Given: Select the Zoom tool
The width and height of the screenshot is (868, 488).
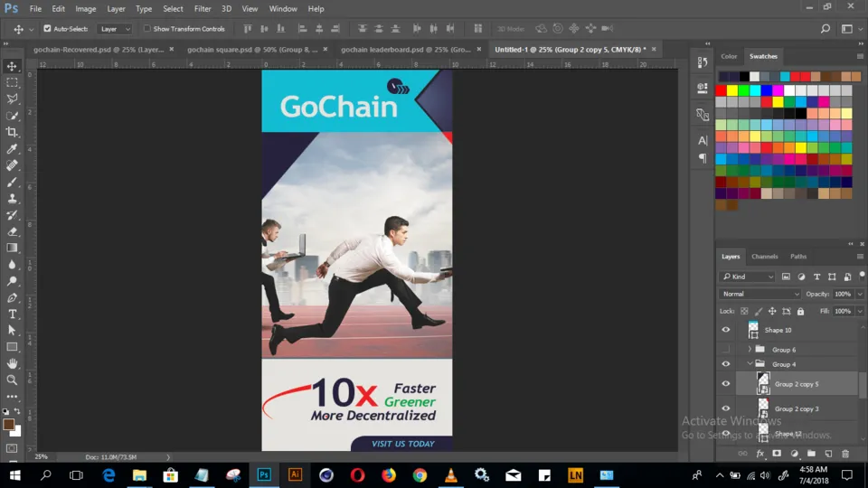Looking at the screenshot, I should [12, 380].
